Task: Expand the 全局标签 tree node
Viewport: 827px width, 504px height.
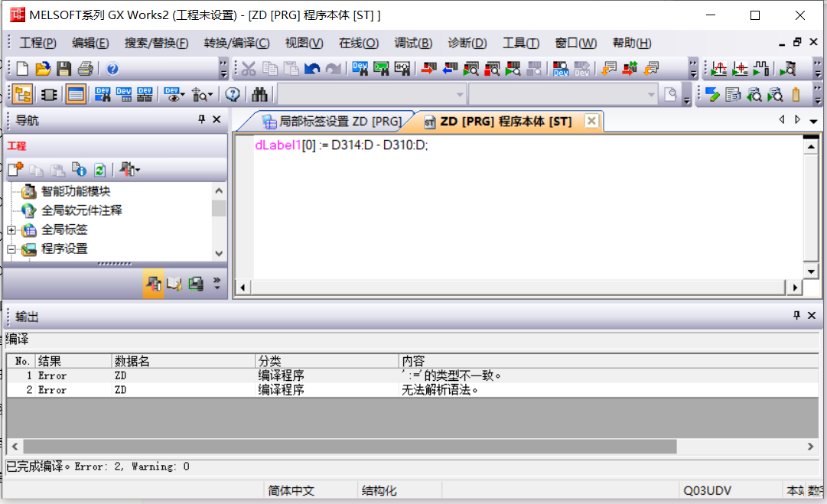Action: click(x=11, y=229)
